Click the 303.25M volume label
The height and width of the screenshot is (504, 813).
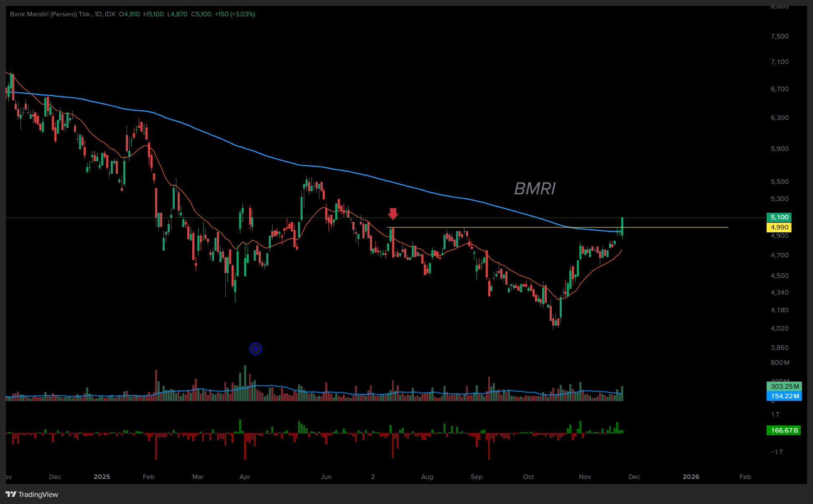(784, 387)
